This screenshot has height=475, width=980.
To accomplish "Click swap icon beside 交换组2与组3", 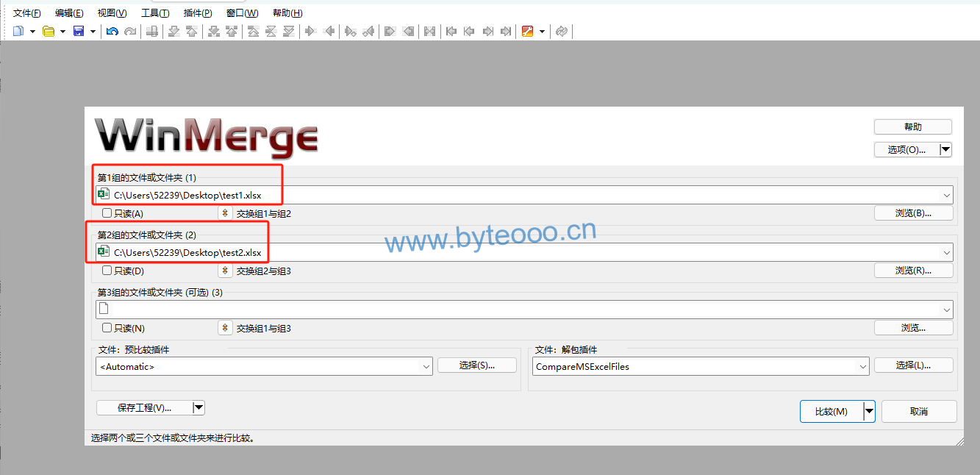I will 226,271.
